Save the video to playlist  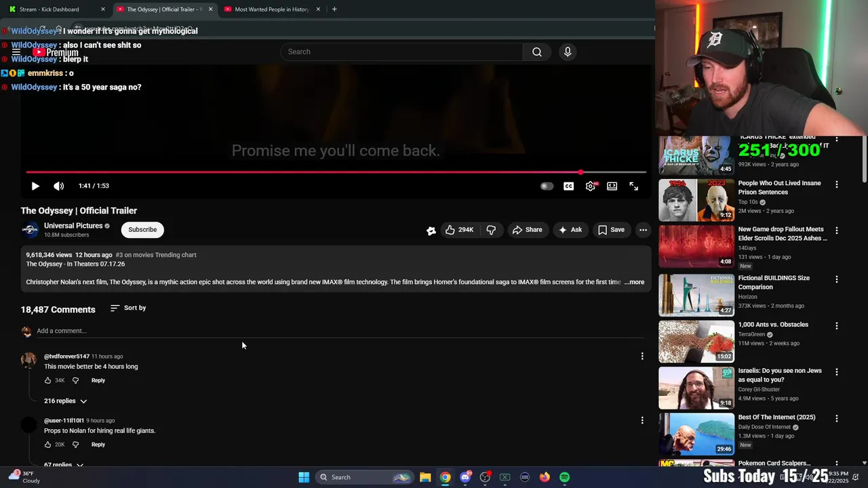(x=611, y=230)
